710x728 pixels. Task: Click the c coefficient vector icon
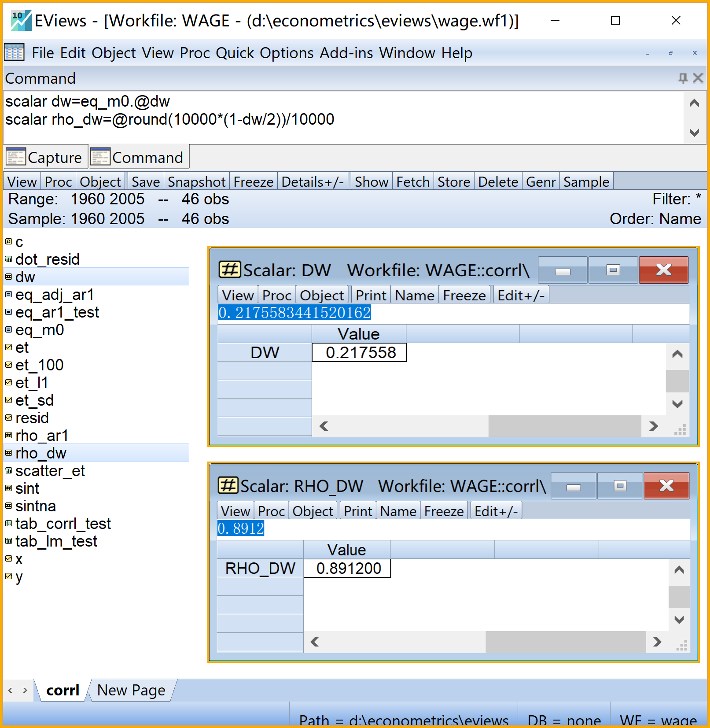click(8, 241)
